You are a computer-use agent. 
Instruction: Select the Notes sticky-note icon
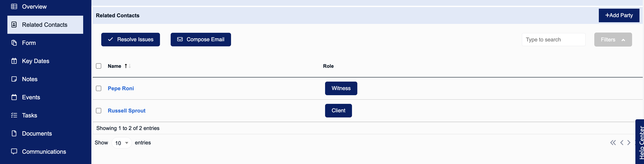14,79
